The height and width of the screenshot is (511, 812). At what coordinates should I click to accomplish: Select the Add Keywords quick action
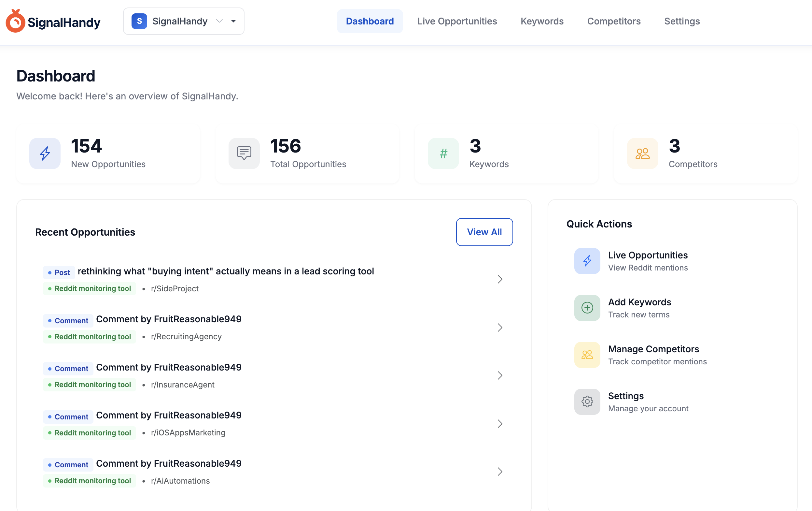(640, 302)
